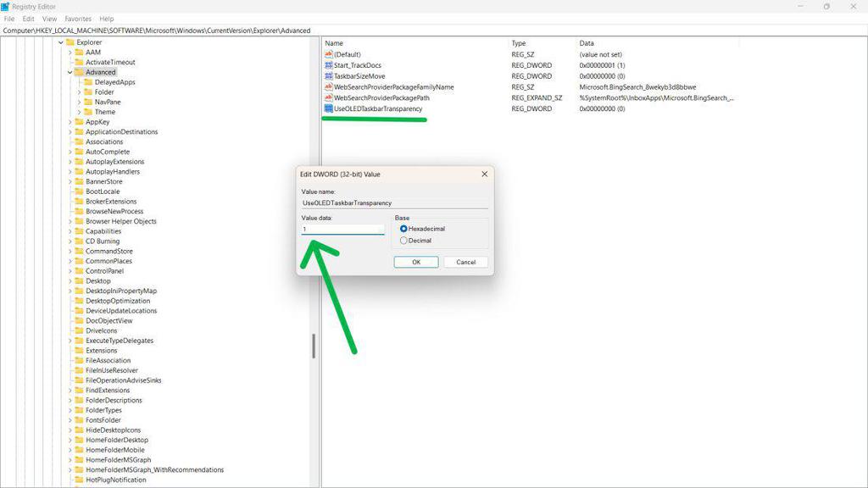
Task: Click the Value data input field
Action: tap(342, 229)
